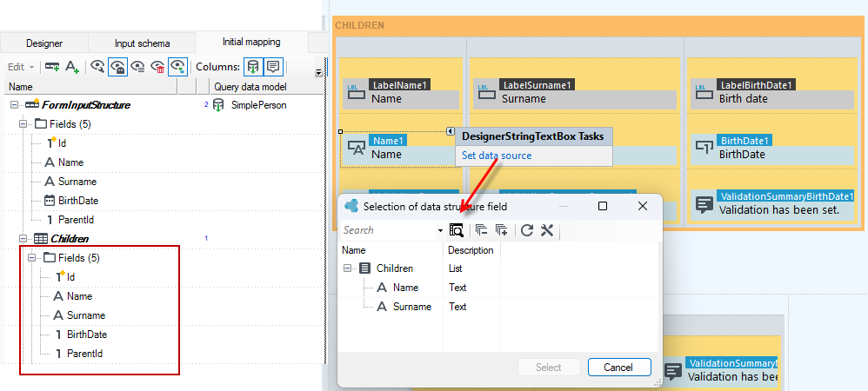Viewport: 868px width, 391px height.
Task: Click the Description column header in dialog
Action: [x=471, y=250]
